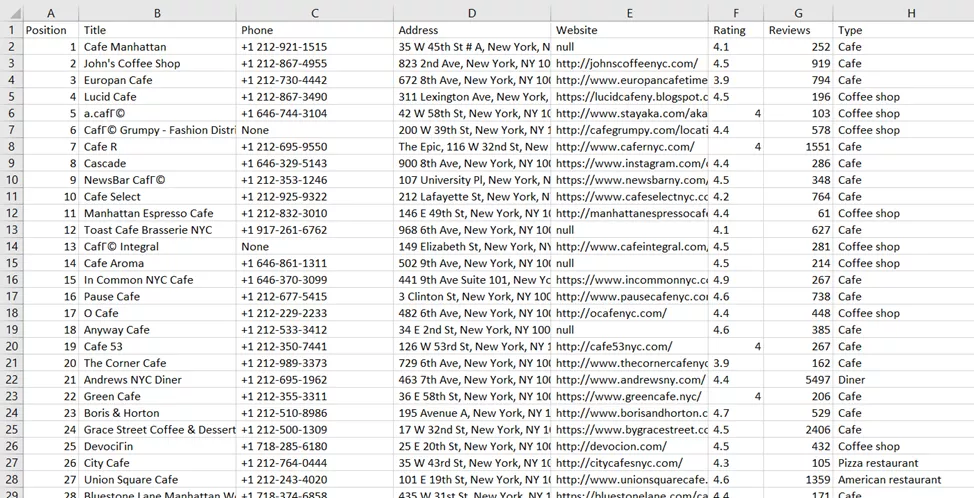The height and width of the screenshot is (498, 974).
Task: Click phone +1 646-744-3104
Action: [x=315, y=113]
